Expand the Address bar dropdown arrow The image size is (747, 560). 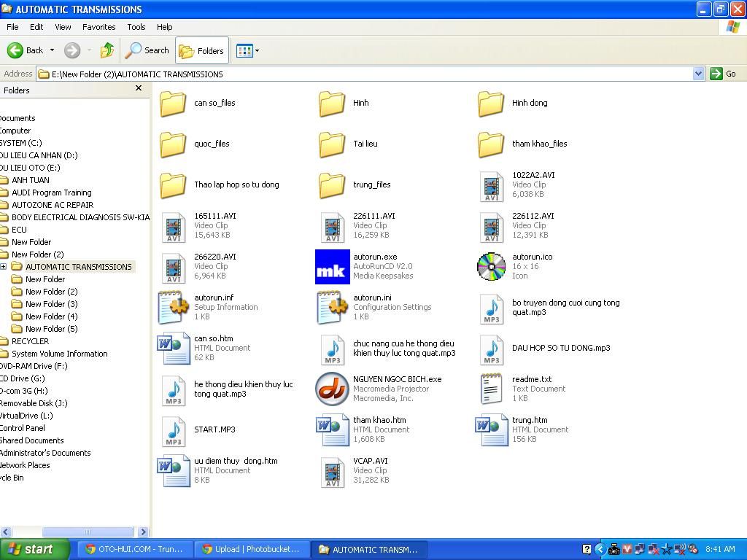[698, 74]
